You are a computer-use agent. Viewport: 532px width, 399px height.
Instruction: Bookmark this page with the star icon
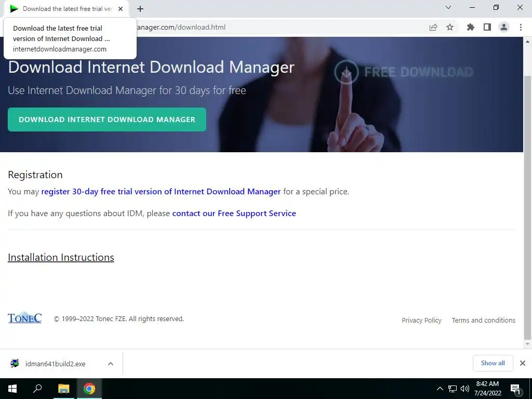[x=450, y=27]
